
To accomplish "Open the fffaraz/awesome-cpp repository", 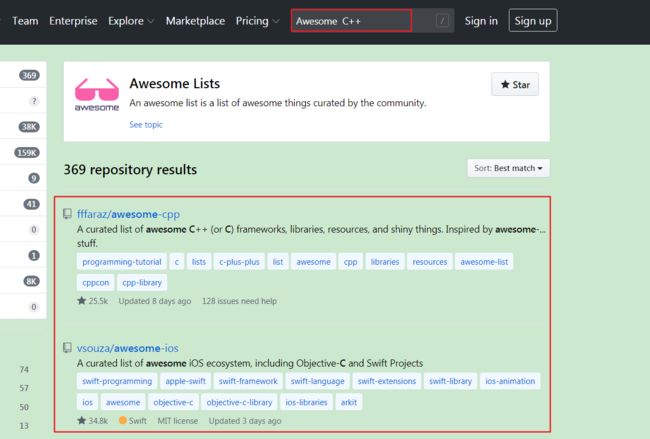I will 128,214.
